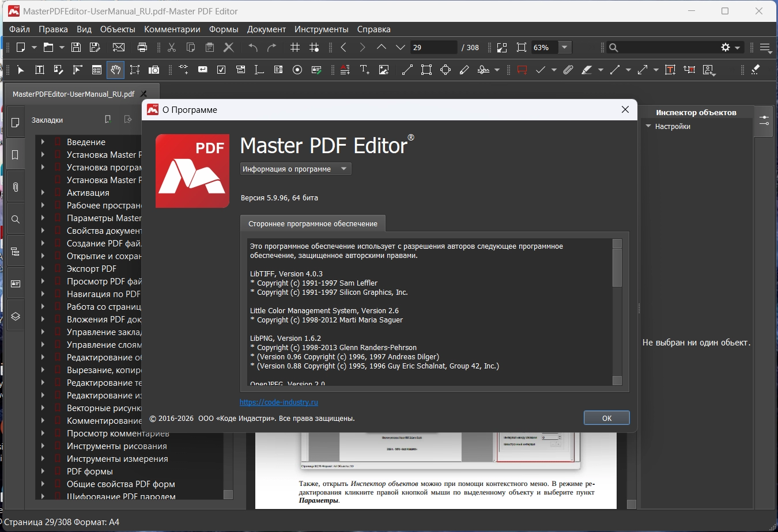The width and height of the screenshot is (778, 532).
Task: Click the Инструменты измерения bookmark
Action: pos(118,458)
